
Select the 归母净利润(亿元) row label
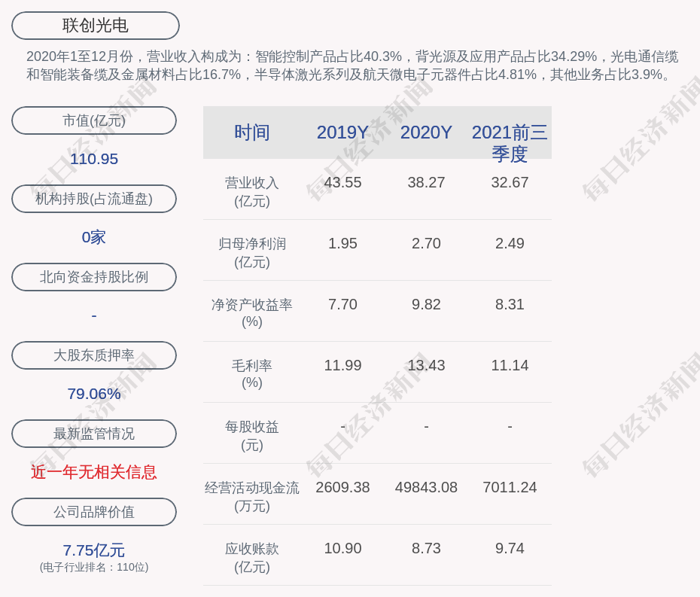click(252, 253)
